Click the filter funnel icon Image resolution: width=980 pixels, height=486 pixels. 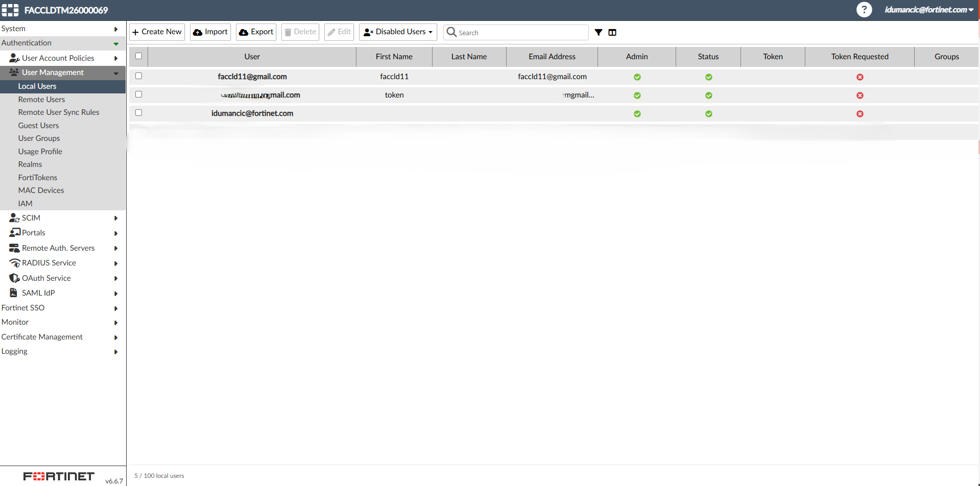[x=599, y=32]
